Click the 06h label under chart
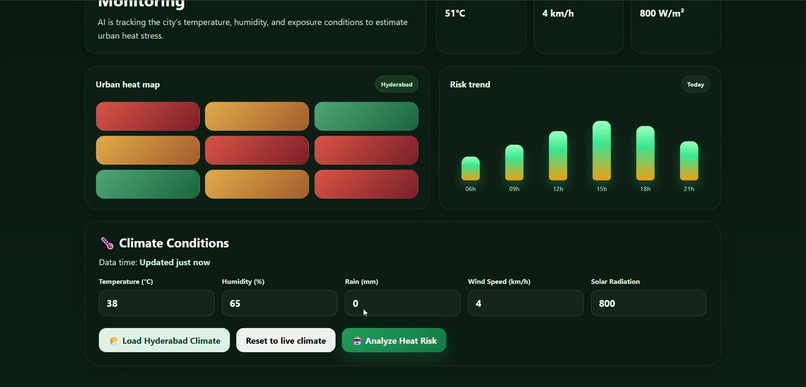This screenshot has height=387, width=806. (x=470, y=189)
